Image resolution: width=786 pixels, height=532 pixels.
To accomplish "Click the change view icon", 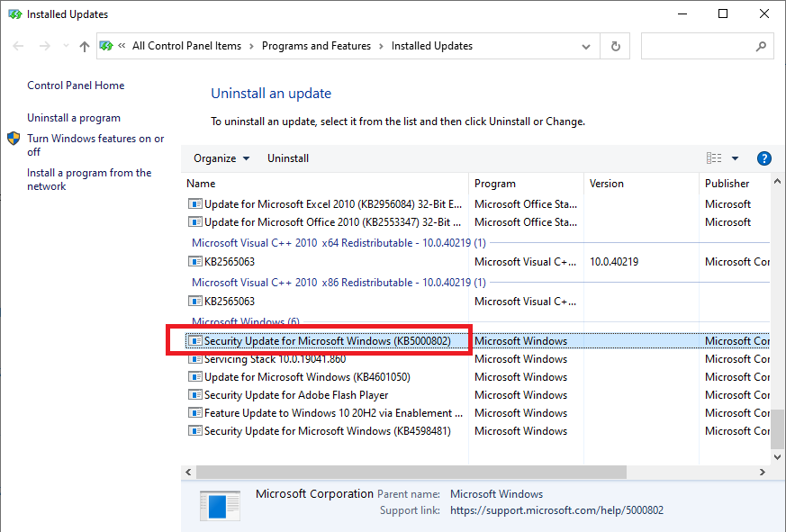I will 714,158.
